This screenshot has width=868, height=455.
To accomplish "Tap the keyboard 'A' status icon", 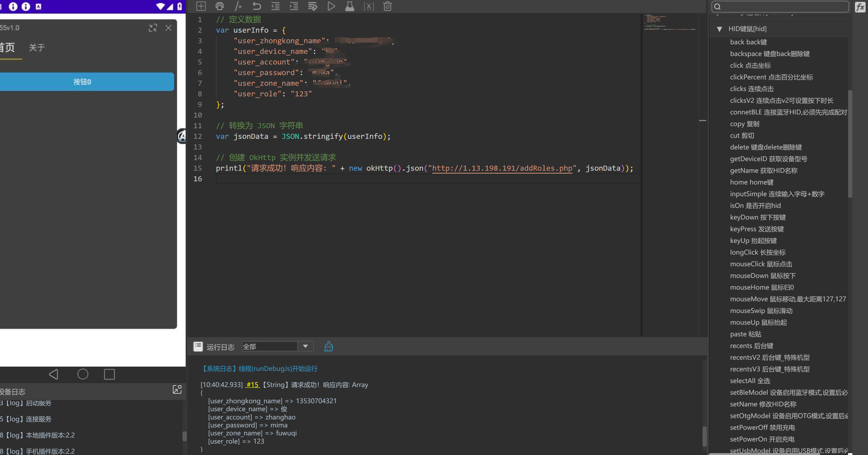I will coord(39,6).
